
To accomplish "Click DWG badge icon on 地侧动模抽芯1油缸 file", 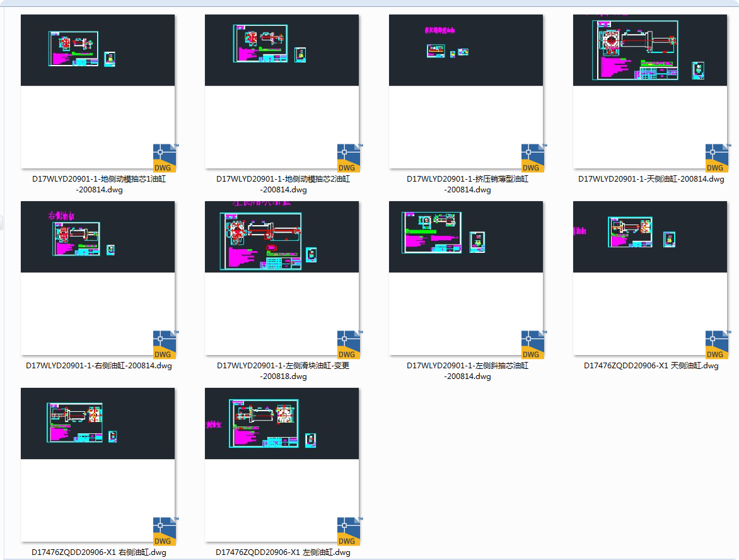I will click(x=164, y=158).
